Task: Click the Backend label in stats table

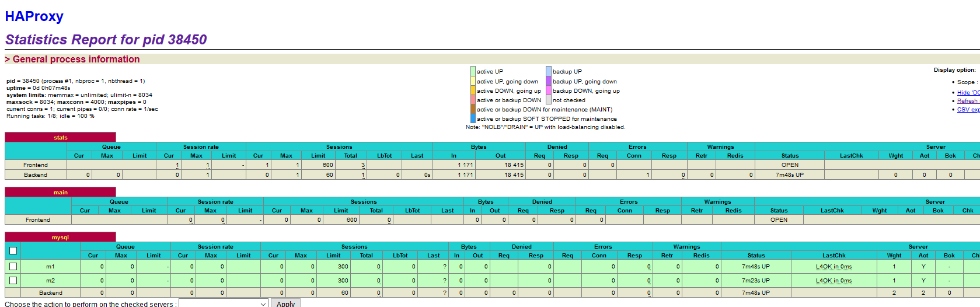Action: click(36, 175)
